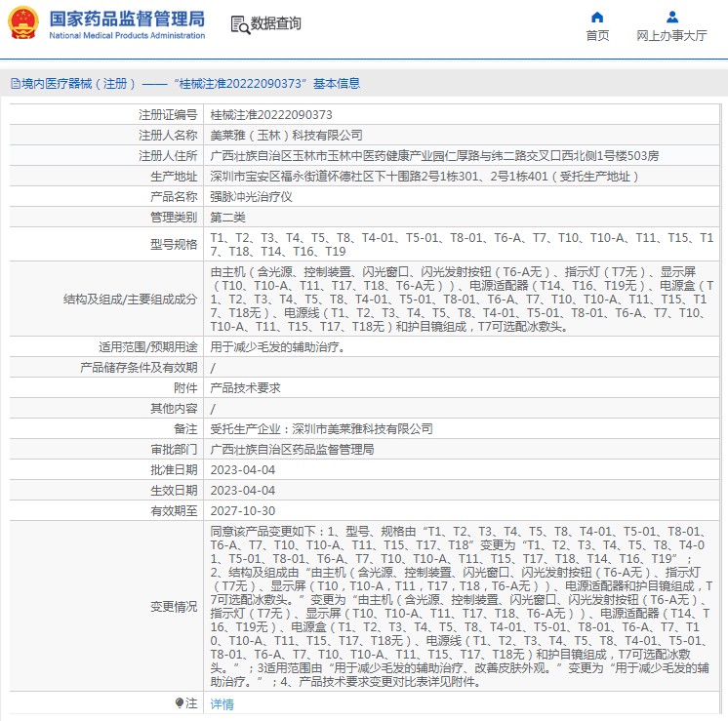Click expiry date 2027-10-30

[243, 510]
